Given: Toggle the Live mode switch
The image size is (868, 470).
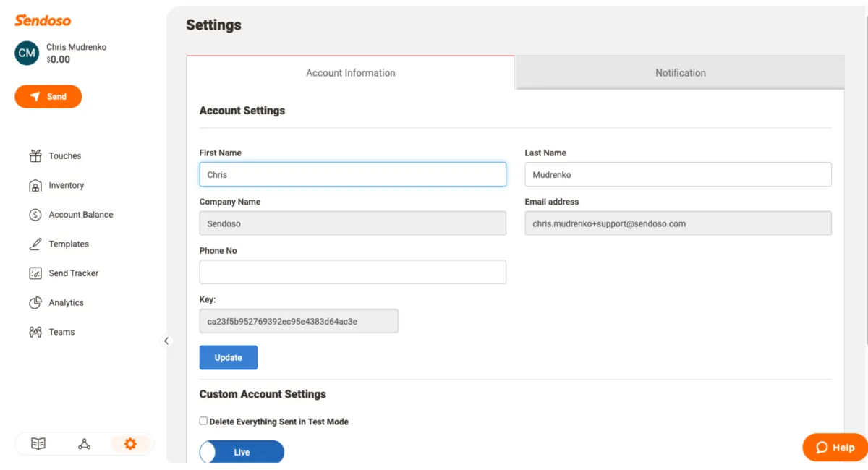Looking at the screenshot, I should 242,452.
